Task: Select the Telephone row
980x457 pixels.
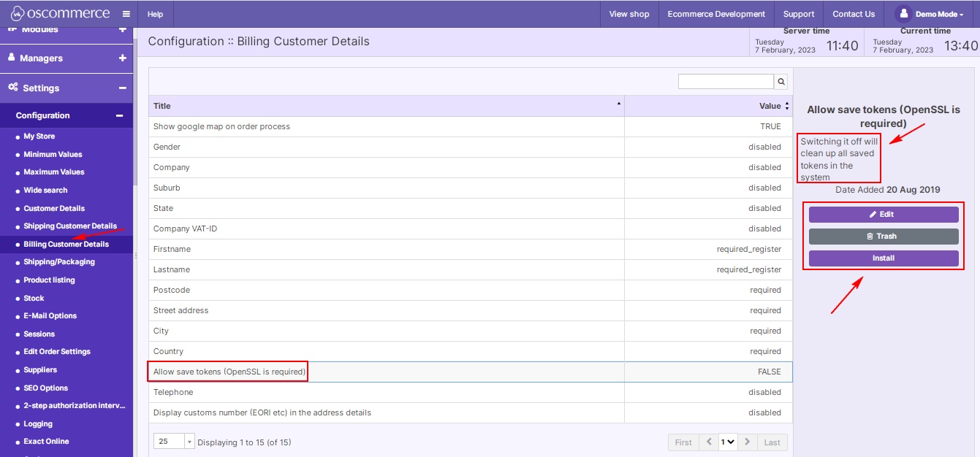Action: 471,393
